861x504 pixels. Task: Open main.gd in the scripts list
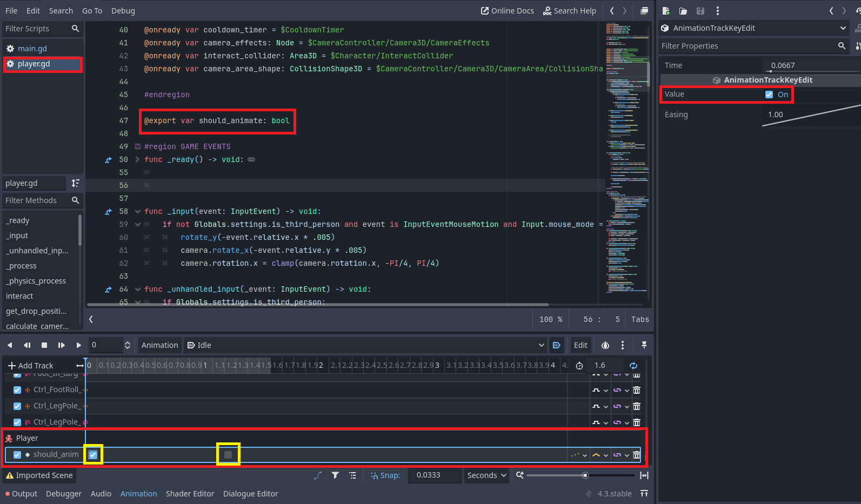click(x=32, y=49)
